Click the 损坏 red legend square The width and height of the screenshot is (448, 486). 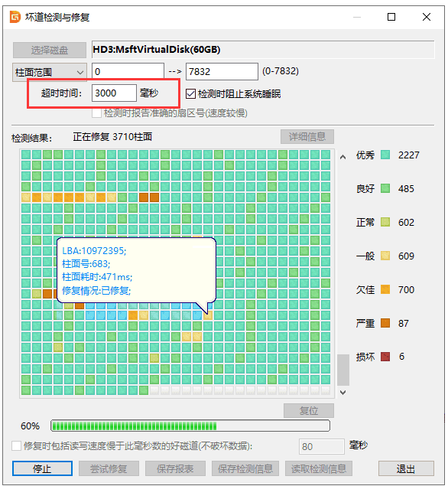[x=385, y=357]
